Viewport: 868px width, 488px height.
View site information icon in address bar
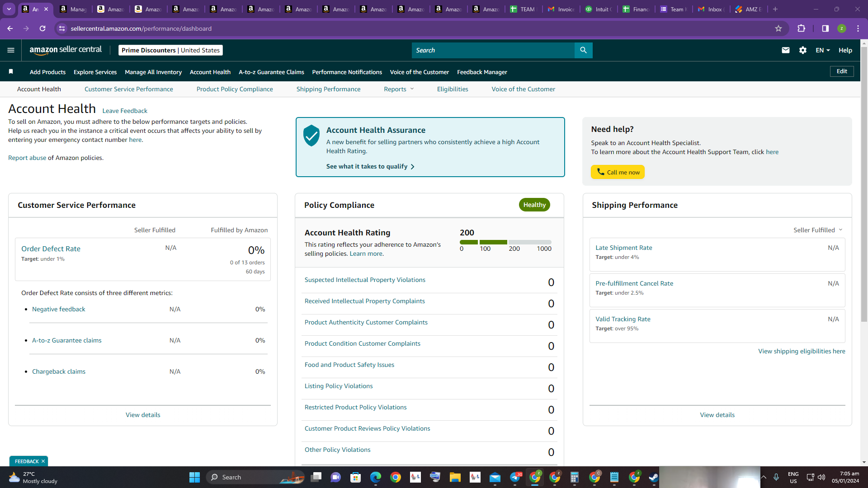pos(62,28)
